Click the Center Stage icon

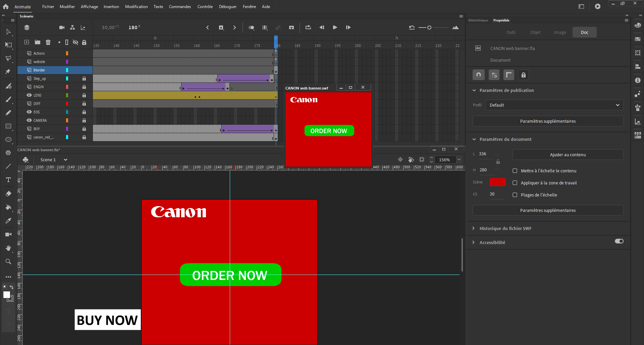tap(400, 160)
